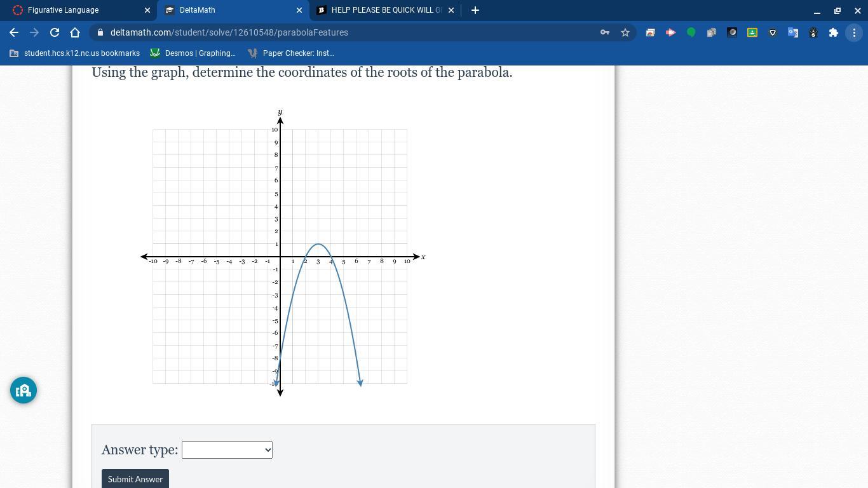Image resolution: width=868 pixels, height=488 pixels.
Task: Click the address bar URL
Action: (229, 32)
